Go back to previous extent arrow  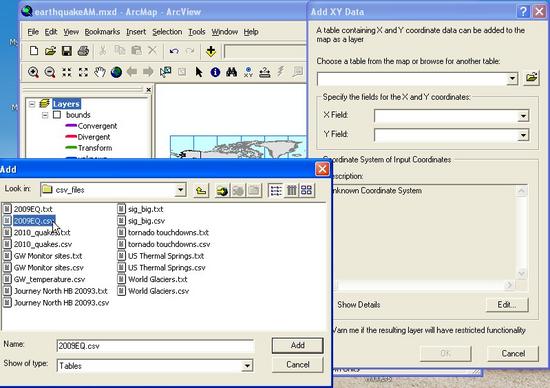[x=132, y=72]
